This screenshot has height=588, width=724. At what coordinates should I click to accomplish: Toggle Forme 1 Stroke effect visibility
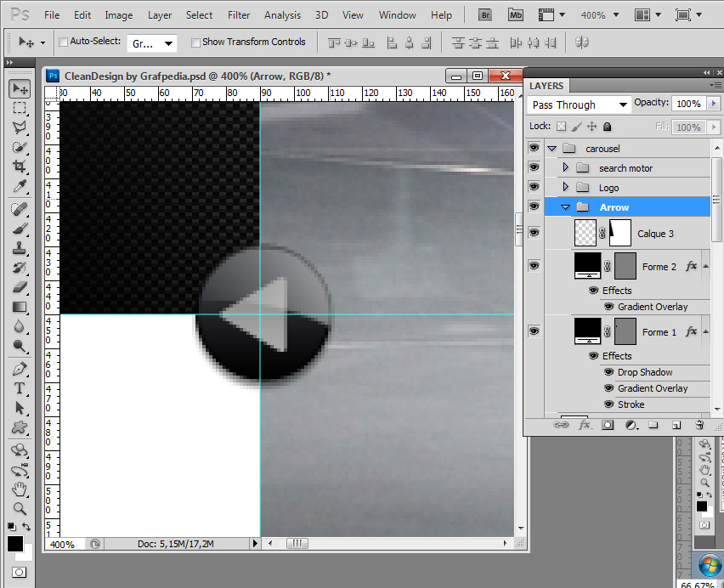click(609, 404)
